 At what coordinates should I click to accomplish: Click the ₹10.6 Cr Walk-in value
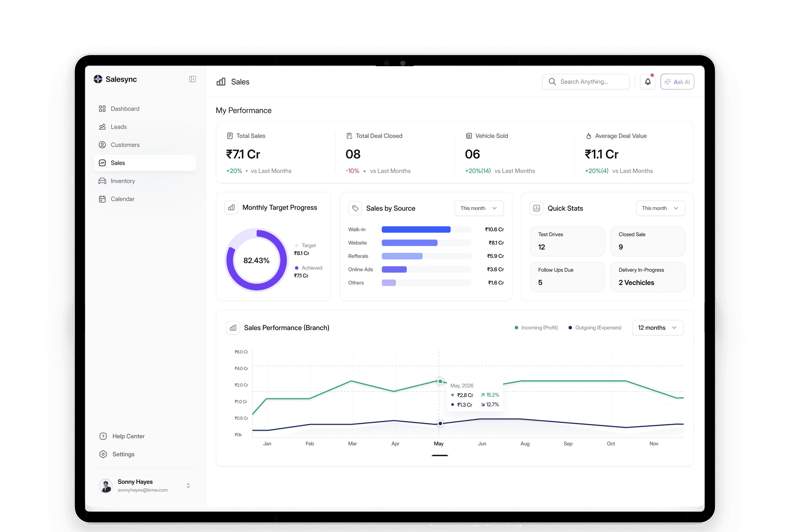coord(494,230)
